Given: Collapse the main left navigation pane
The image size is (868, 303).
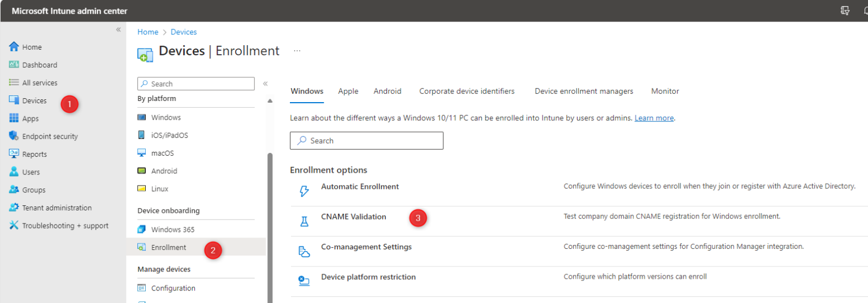Looking at the screenshot, I should click(x=118, y=29).
